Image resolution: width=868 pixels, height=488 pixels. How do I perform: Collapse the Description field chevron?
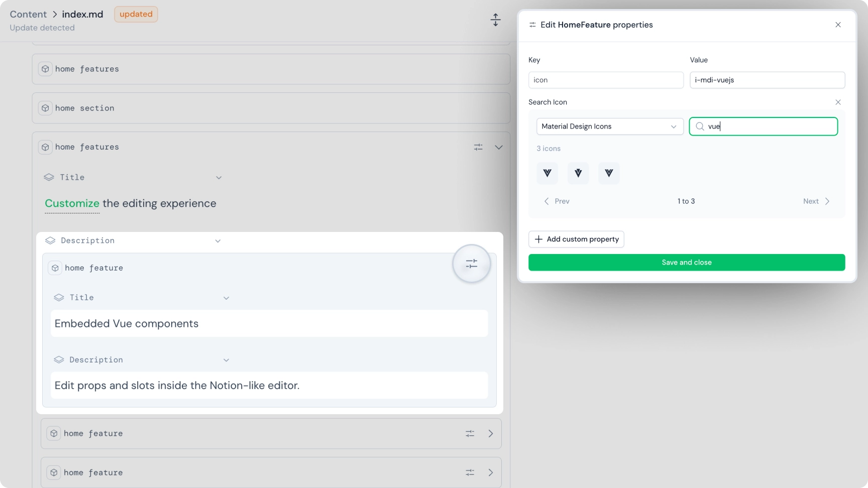(218, 240)
